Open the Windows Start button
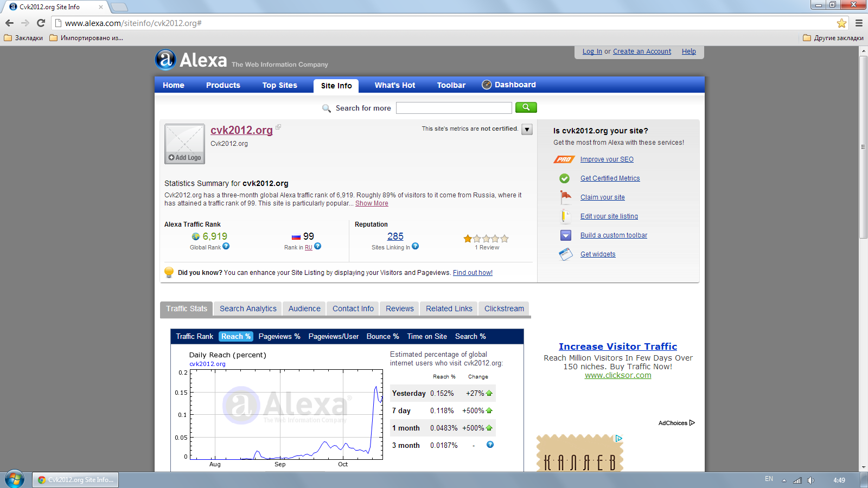 click(x=15, y=479)
